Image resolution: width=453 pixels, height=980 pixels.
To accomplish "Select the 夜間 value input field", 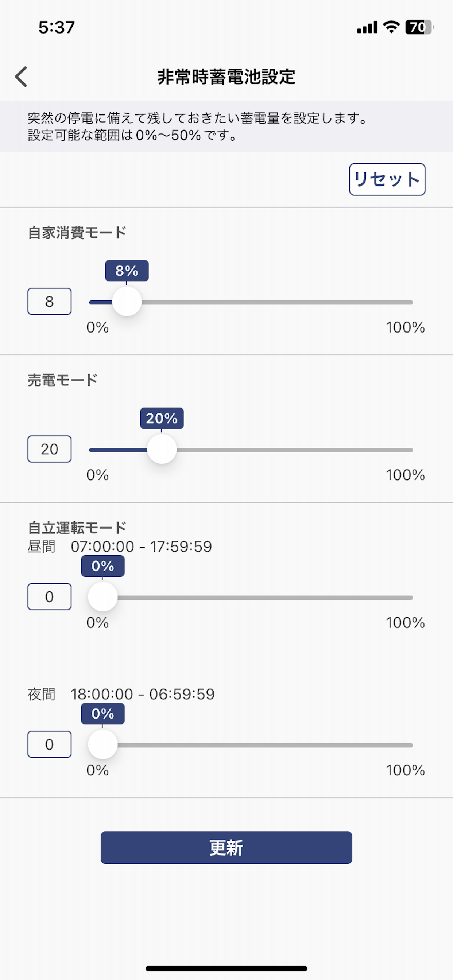I will coord(50,744).
